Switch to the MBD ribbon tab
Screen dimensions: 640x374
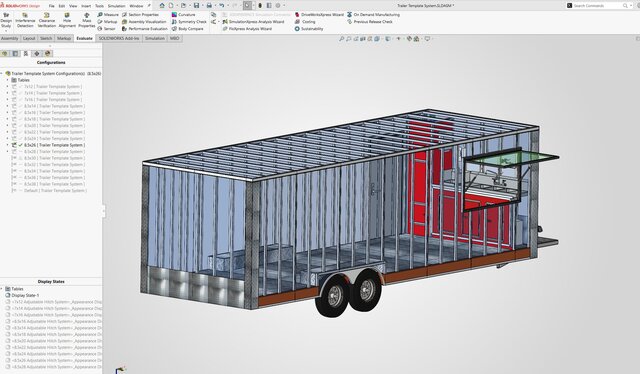point(174,38)
